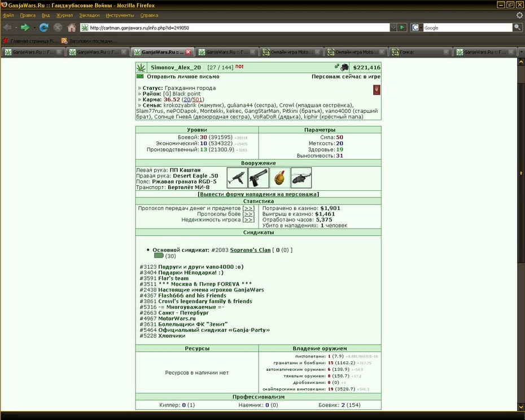The image size is (525, 420).
Task: Click the МИ-8 helicopter image
Action: click(x=301, y=177)
